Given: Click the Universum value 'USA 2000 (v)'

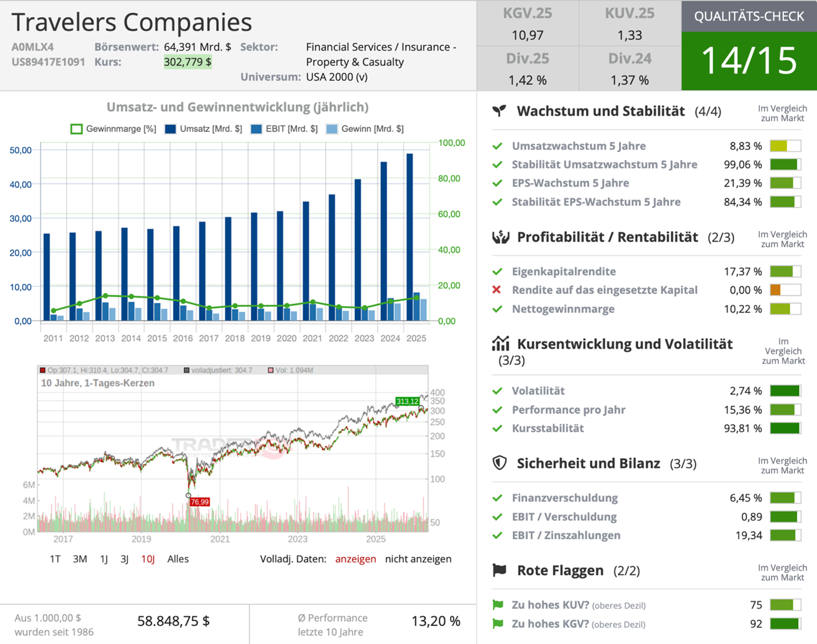Looking at the screenshot, I should 337,77.
